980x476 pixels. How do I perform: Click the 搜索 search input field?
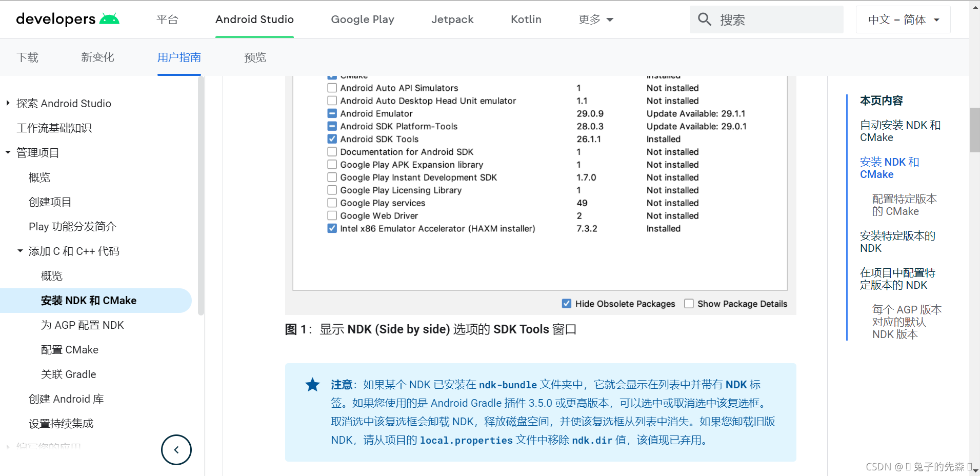tap(766, 19)
